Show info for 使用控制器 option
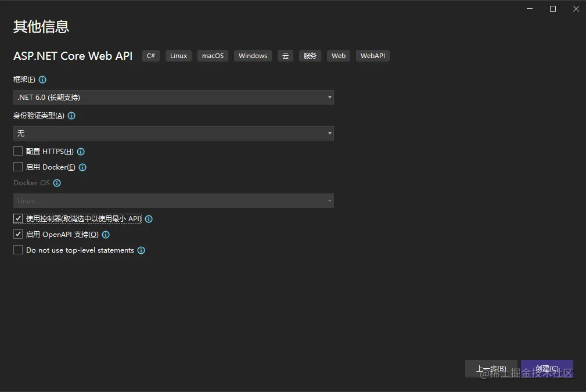 [x=149, y=219]
